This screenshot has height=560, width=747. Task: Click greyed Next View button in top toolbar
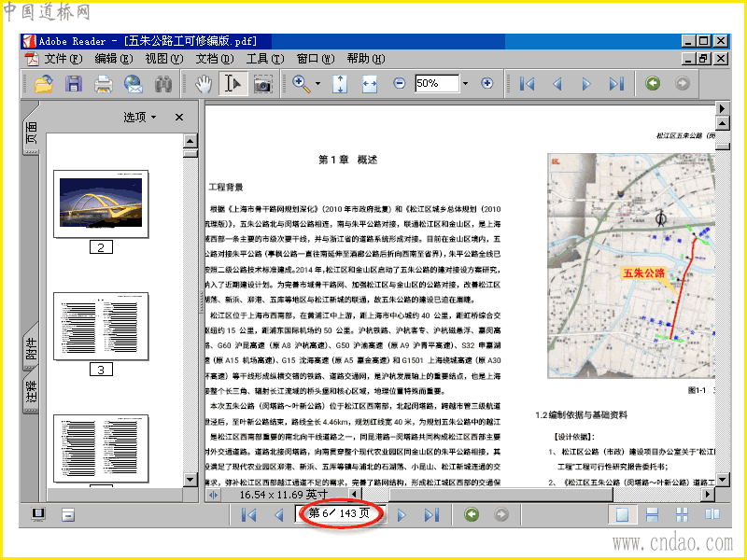(x=683, y=83)
